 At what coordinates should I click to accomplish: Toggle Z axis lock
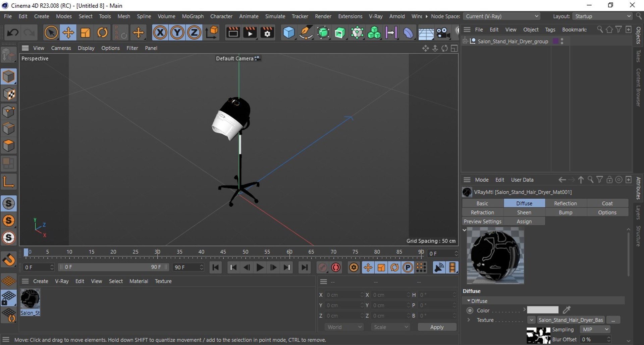(194, 33)
